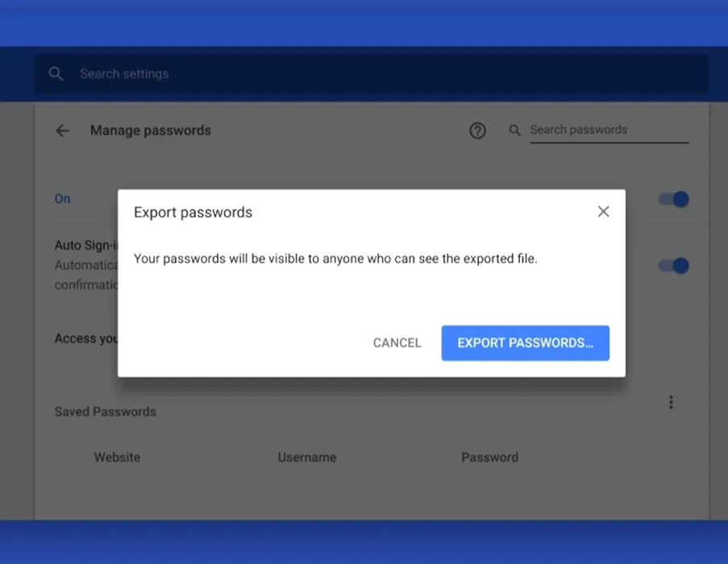The image size is (728, 564).
Task: Click the Export passwords dialog title
Action: coord(193,213)
